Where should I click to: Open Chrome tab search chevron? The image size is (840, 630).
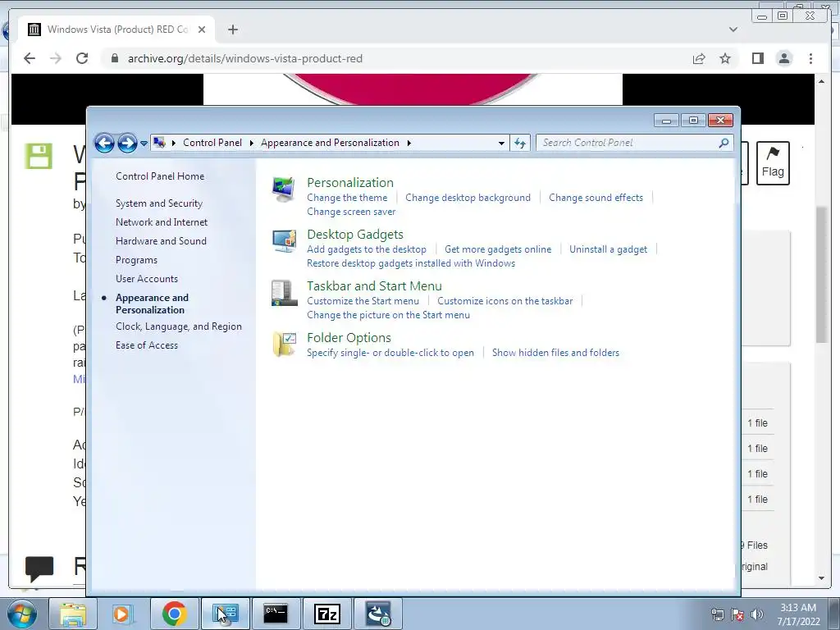(733, 30)
